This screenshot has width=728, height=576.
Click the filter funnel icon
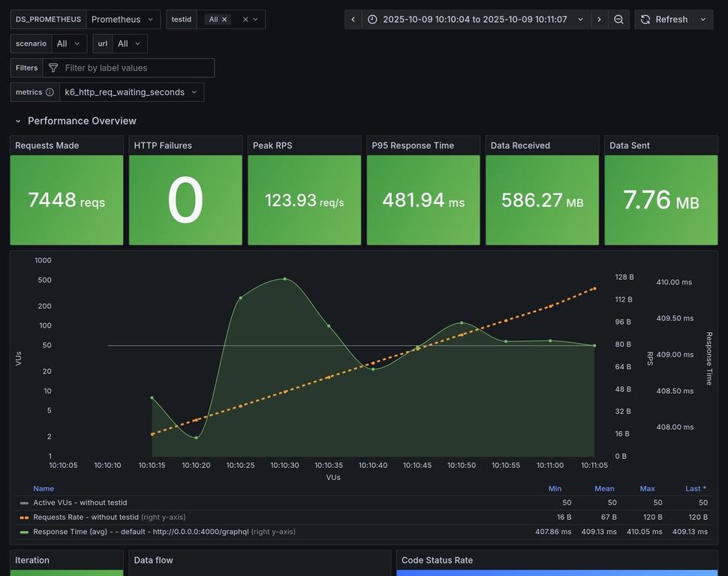click(53, 68)
